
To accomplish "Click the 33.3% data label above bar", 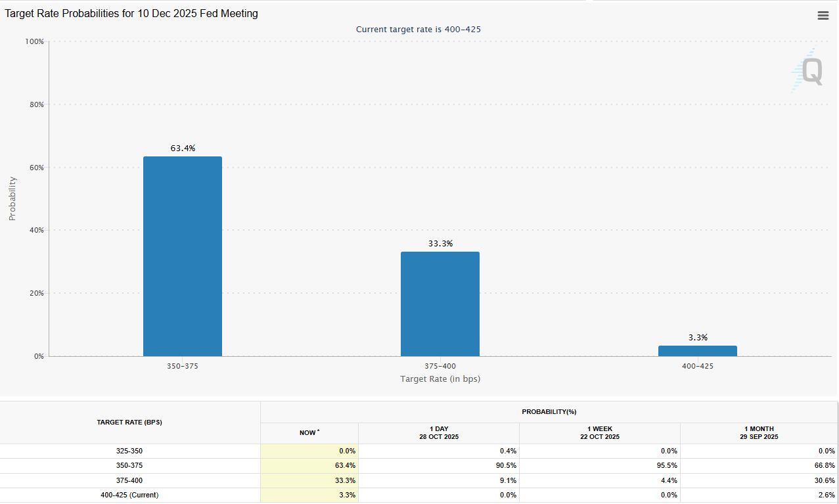I will click(440, 244).
